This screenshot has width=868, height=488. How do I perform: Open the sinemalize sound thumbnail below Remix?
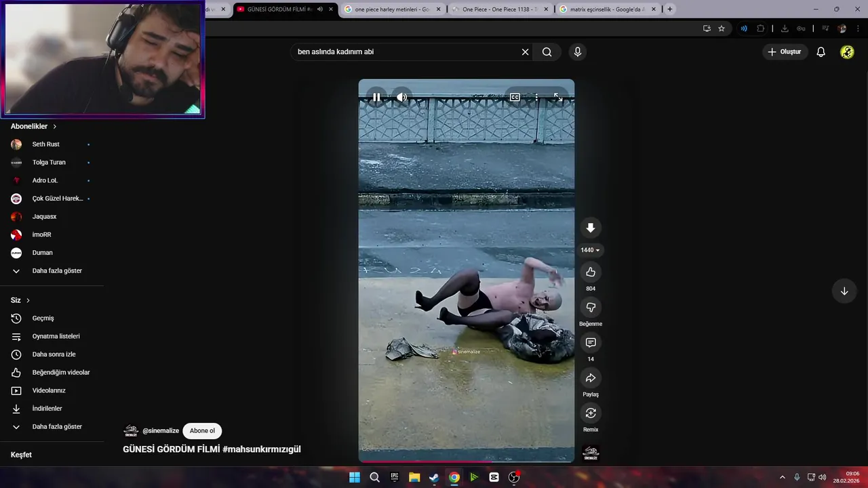pos(591,453)
